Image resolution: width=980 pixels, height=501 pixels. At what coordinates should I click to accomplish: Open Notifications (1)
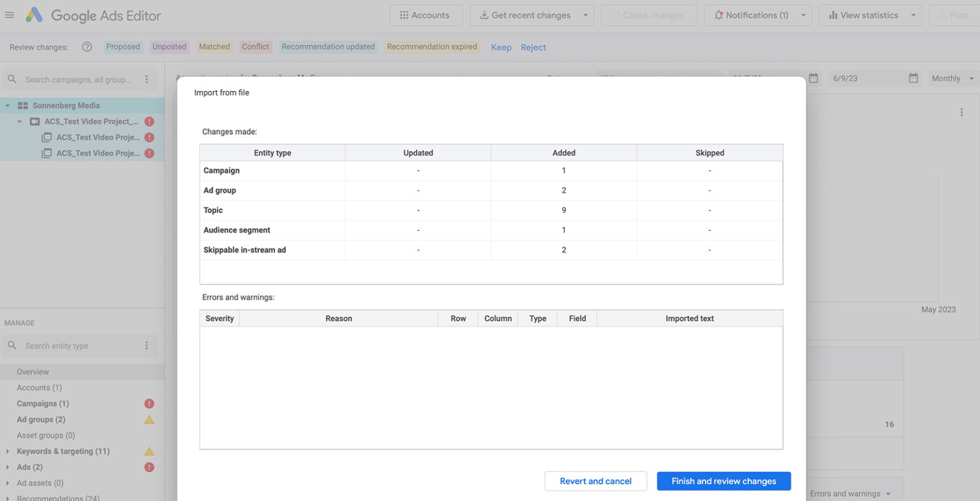750,15
